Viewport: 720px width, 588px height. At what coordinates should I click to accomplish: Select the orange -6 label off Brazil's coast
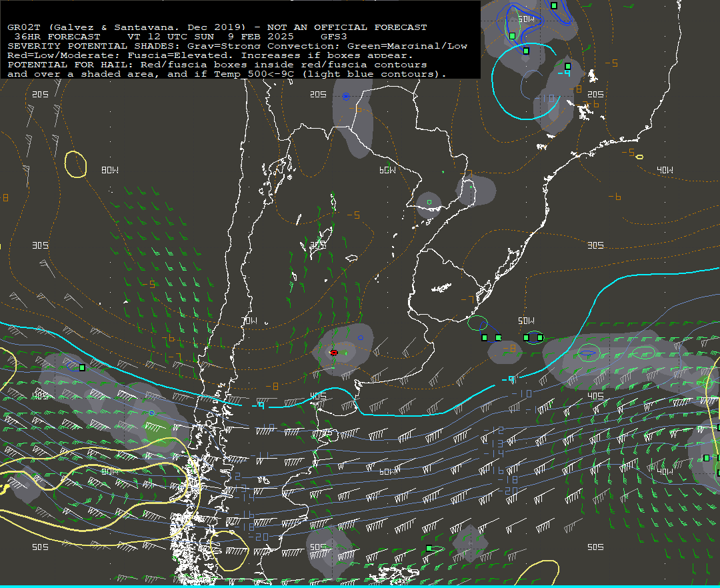(615, 197)
